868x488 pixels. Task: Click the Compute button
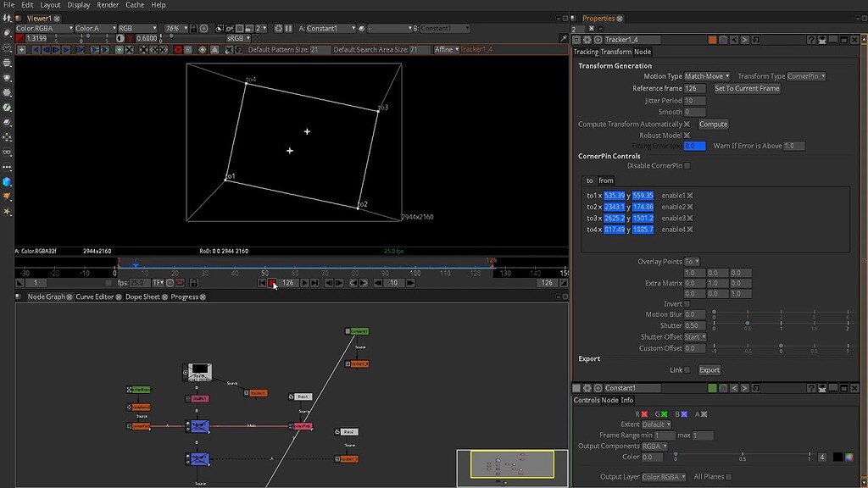[713, 125]
